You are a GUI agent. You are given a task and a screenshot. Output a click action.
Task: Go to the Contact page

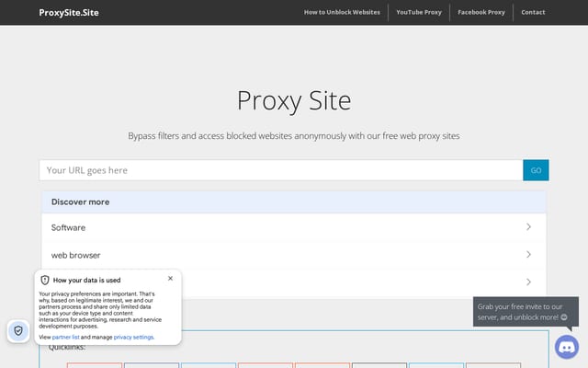533,12
